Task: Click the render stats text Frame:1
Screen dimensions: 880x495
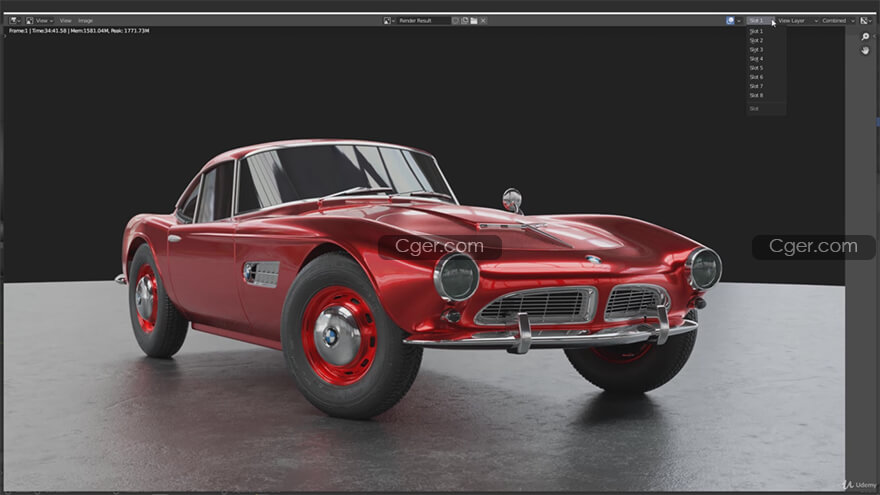Action: pos(79,31)
